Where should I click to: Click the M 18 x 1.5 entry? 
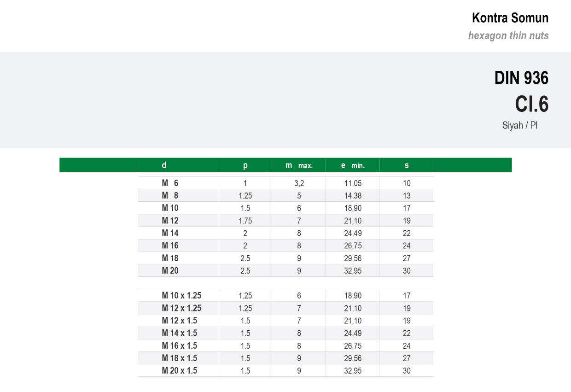179,358
